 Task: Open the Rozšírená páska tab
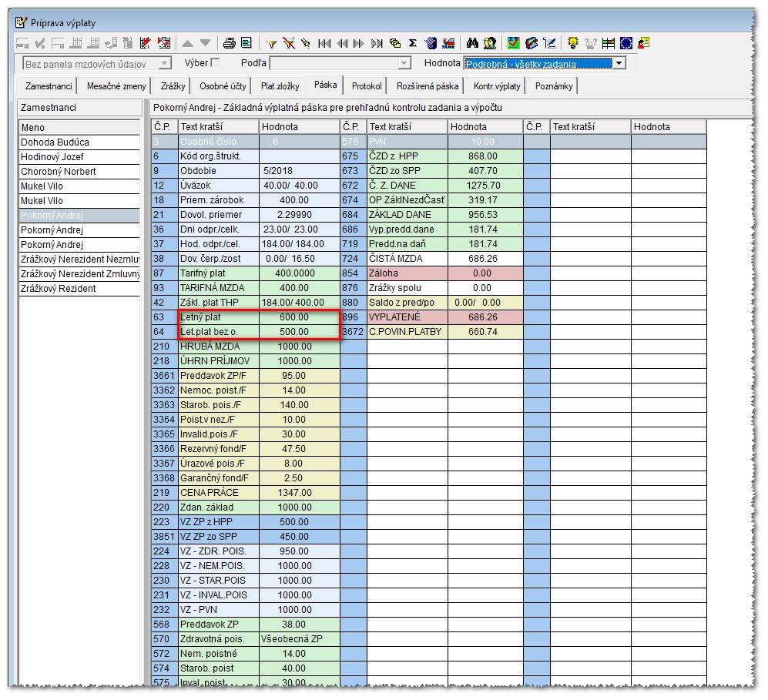point(427,86)
